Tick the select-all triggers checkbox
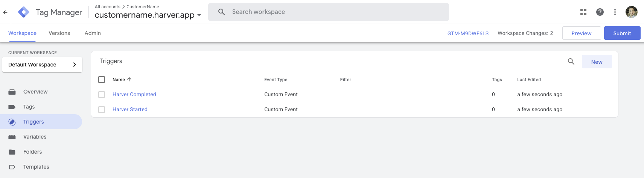Image resolution: width=644 pixels, height=178 pixels. pyautogui.click(x=102, y=80)
